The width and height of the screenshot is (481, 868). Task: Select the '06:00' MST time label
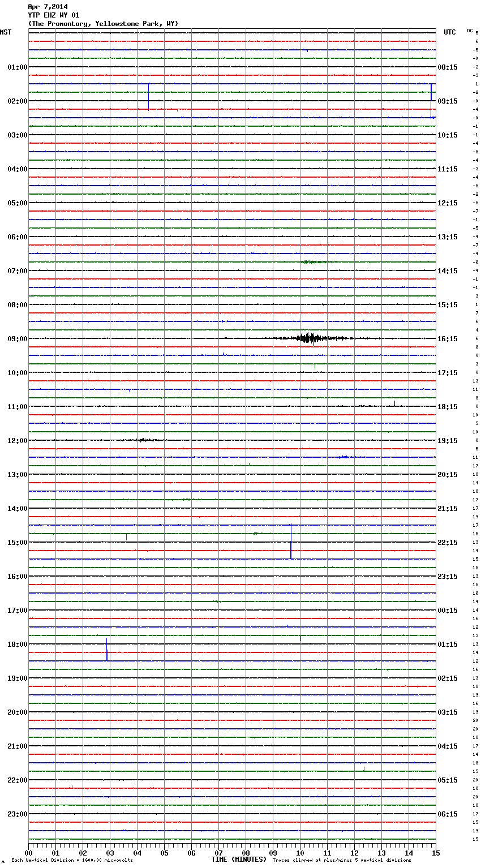tap(17, 237)
